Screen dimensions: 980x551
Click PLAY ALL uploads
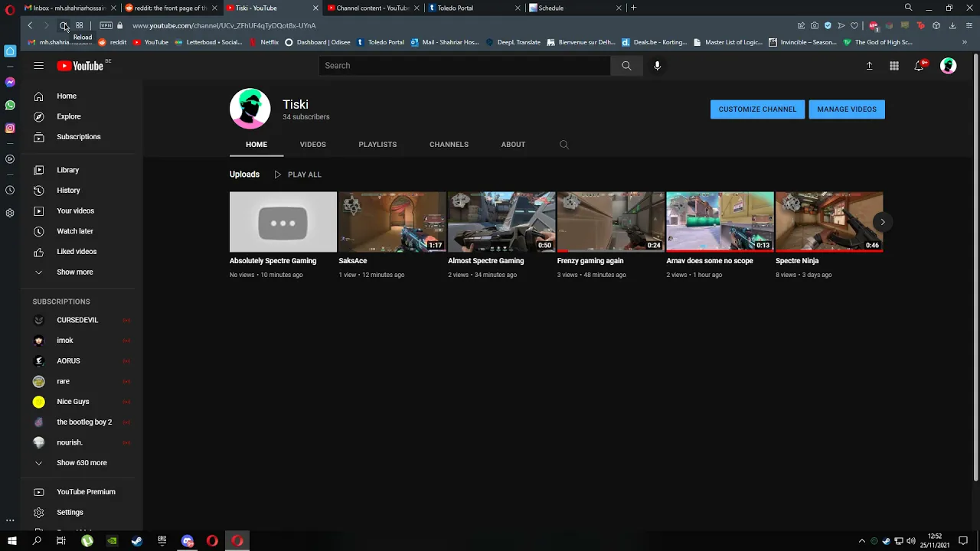click(297, 174)
